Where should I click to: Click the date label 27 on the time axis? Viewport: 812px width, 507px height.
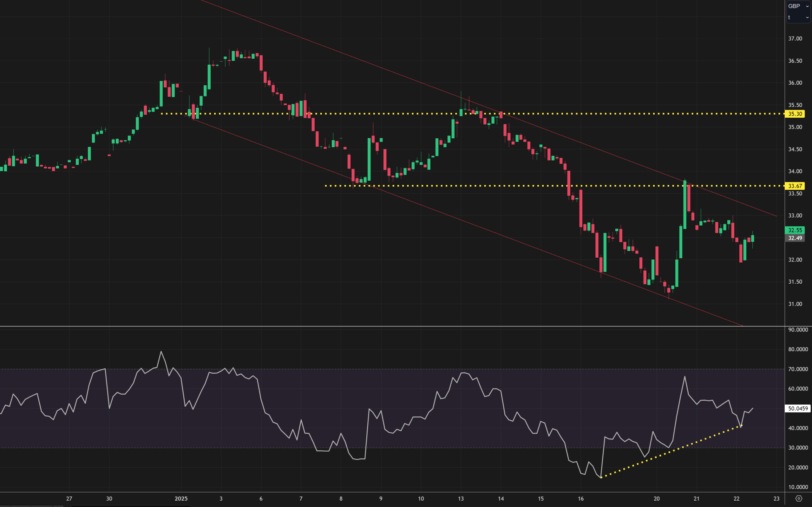69,499
